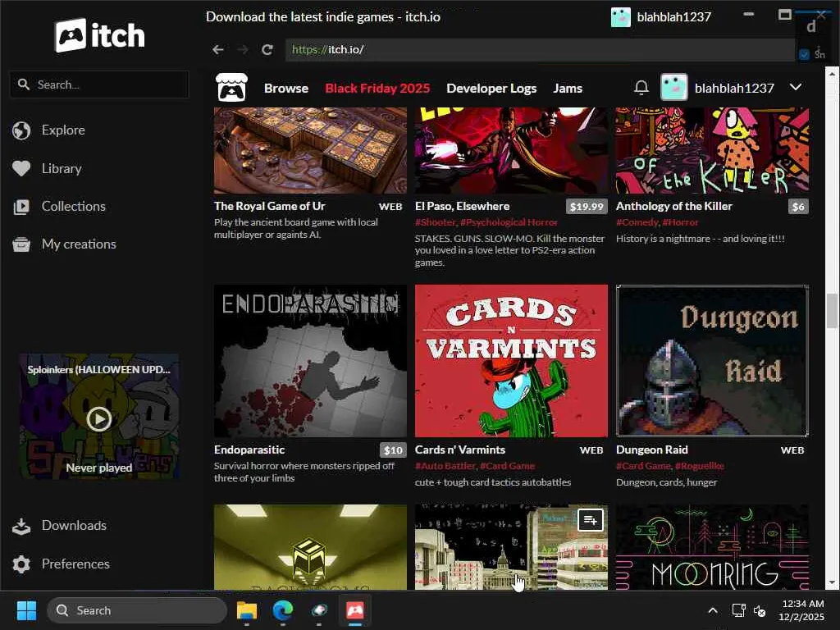Click the itch.io storefront logo icon
This screenshot has height=630, width=840.
pos(231,87)
